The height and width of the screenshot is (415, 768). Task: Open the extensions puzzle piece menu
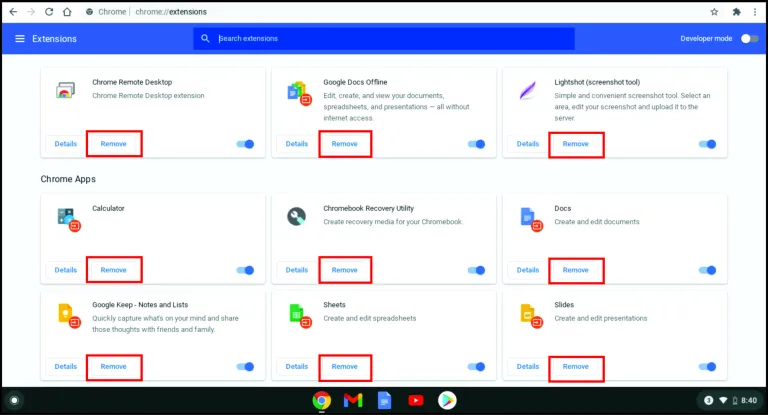pos(736,12)
